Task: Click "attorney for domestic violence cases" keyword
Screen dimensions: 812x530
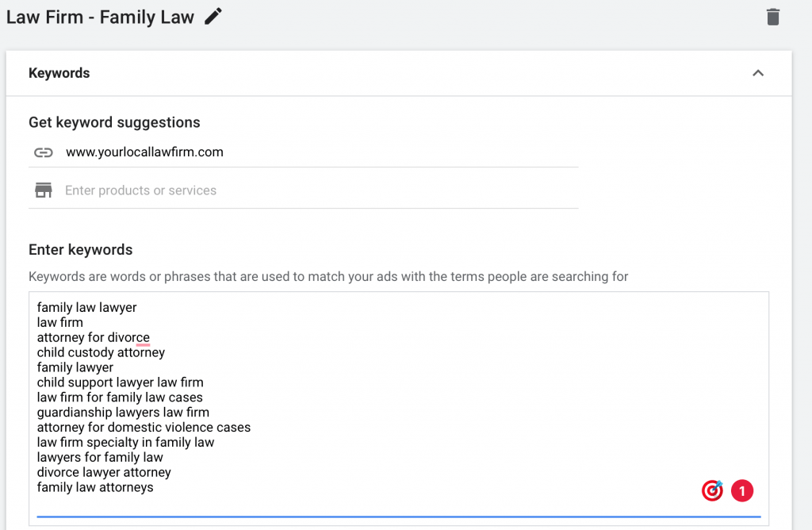Action: coord(144,428)
